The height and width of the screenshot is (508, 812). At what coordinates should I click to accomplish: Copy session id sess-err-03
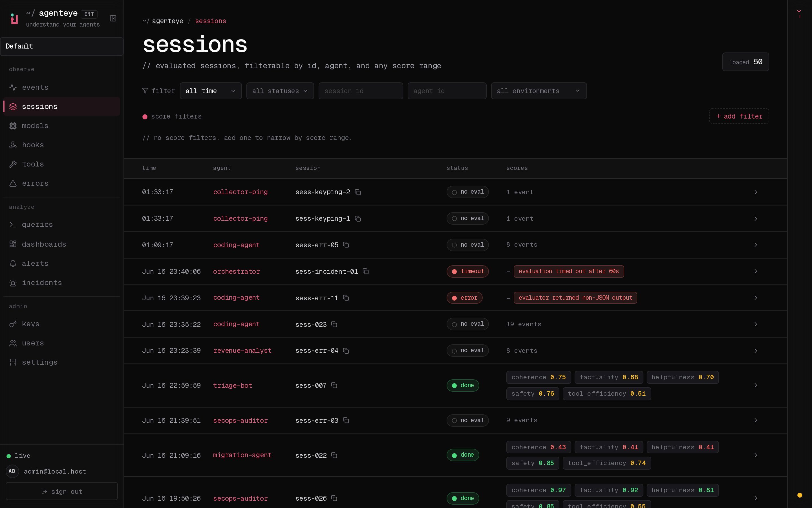click(x=346, y=420)
